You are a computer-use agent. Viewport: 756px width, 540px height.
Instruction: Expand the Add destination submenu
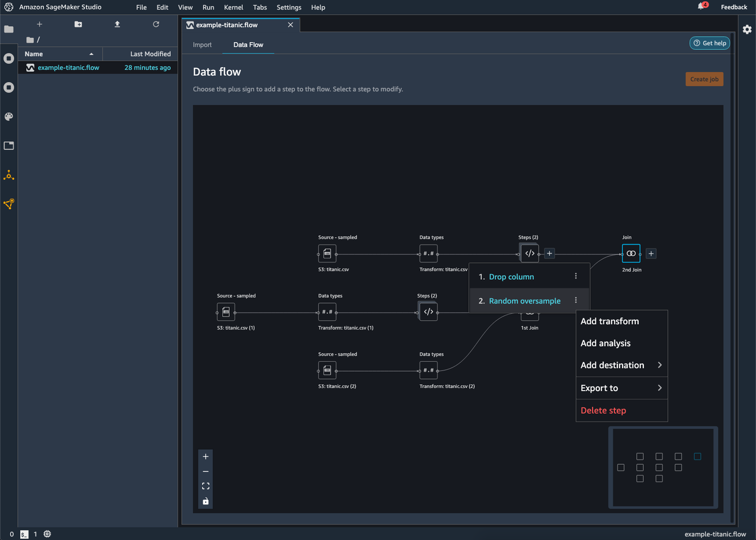click(622, 365)
